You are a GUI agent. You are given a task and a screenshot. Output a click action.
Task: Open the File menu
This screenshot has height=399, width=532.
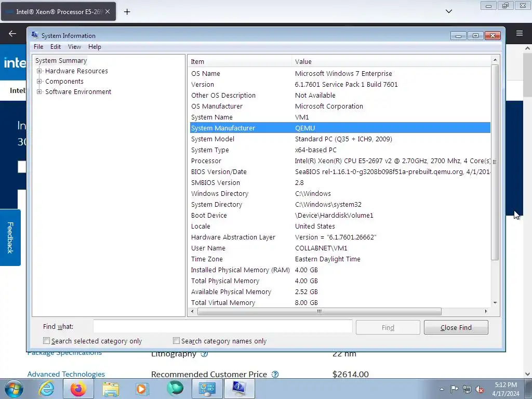pyautogui.click(x=38, y=47)
